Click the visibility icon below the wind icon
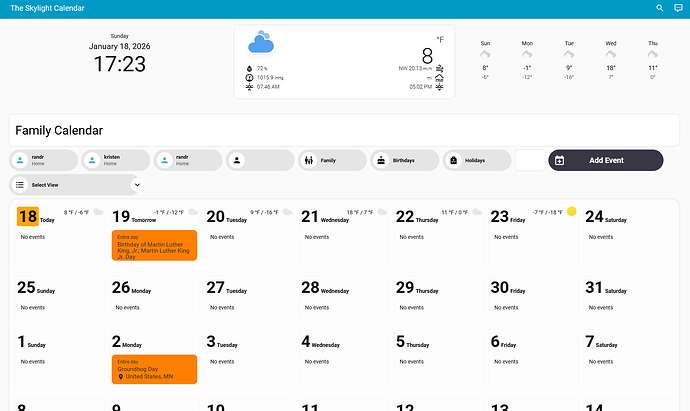 pyautogui.click(x=439, y=78)
